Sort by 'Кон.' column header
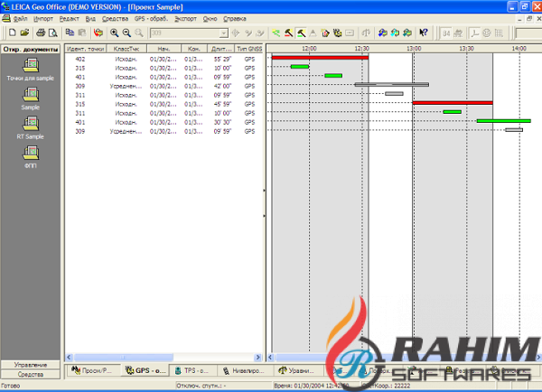 pyautogui.click(x=194, y=49)
